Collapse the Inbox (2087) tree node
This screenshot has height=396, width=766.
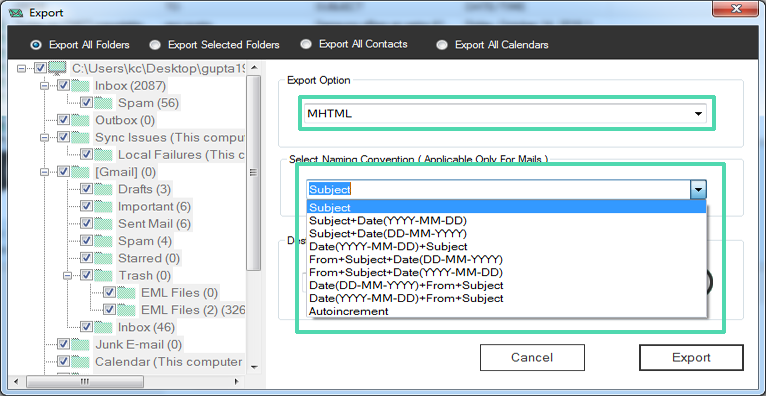click(44, 86)
